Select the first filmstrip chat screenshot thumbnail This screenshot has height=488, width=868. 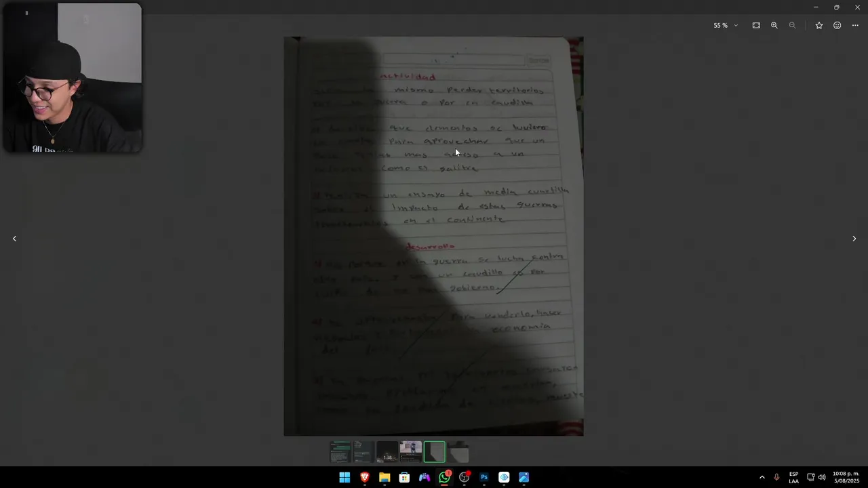coord(340,451)
